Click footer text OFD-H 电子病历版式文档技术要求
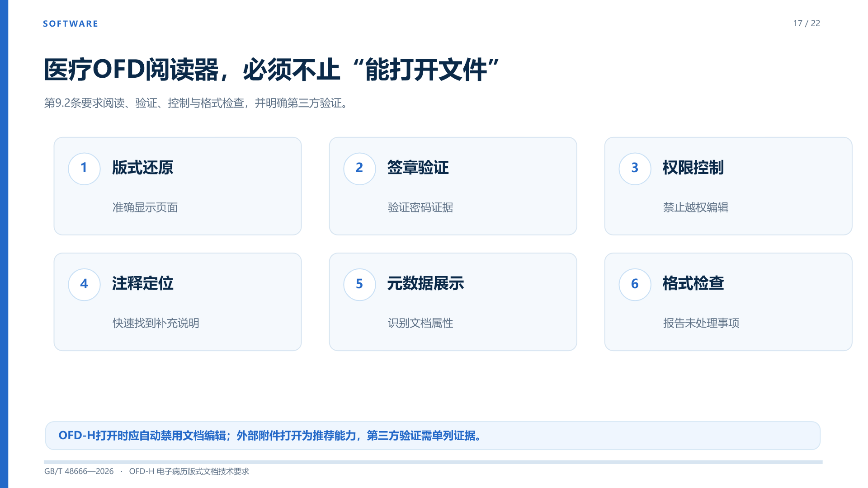This screenshot has width=868, height=488. (189, 471)
